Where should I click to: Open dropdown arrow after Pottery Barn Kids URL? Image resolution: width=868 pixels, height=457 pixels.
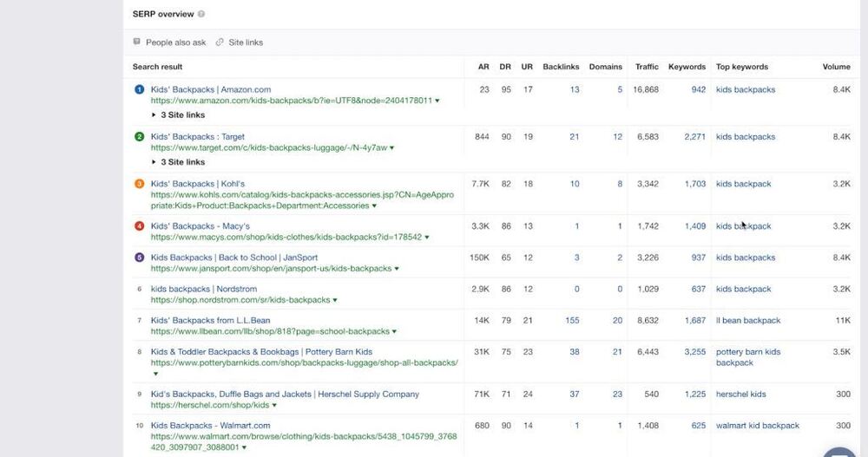point(155,374)
